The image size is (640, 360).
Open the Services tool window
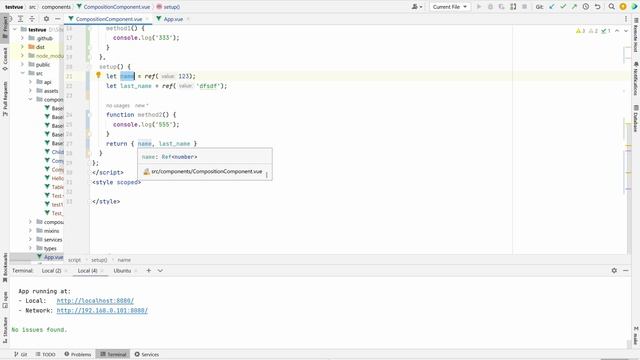[x=147, y=354]
